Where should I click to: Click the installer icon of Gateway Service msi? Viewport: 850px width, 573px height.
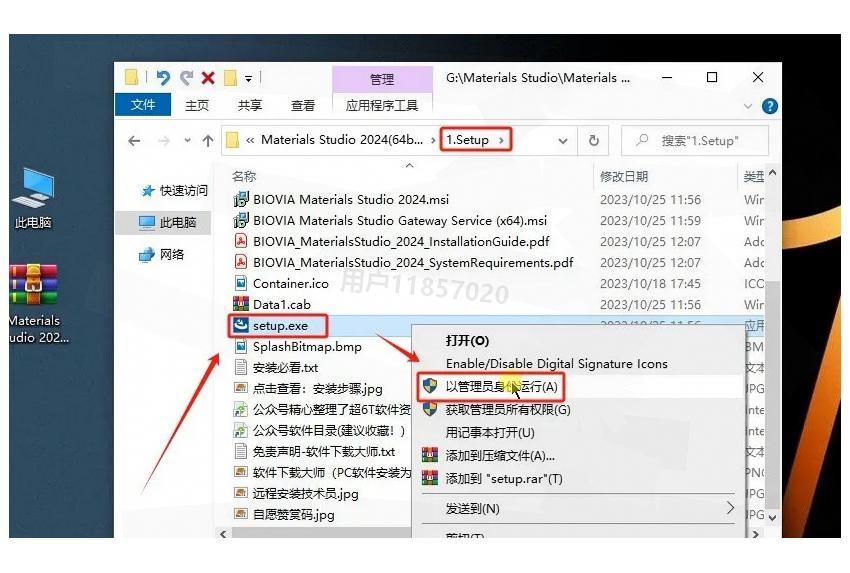[x=241, y=221]
